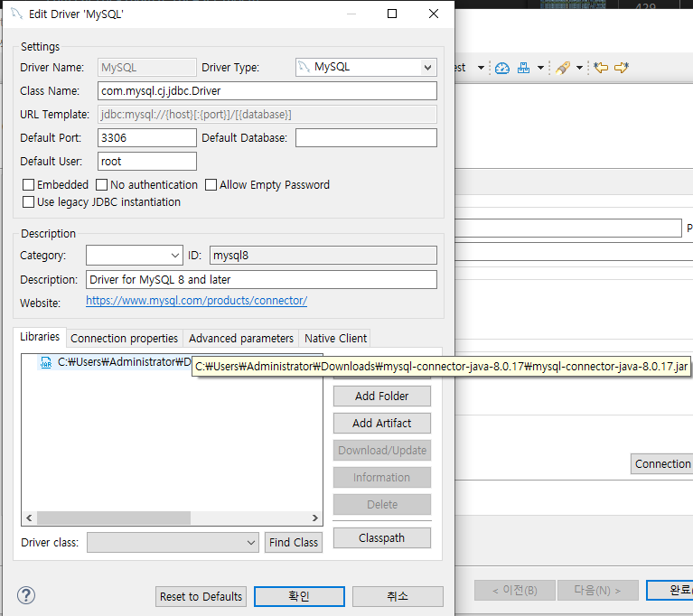Open the Advanced parameters tab
This screenshot has width=693, height=616.
(241, 339)
